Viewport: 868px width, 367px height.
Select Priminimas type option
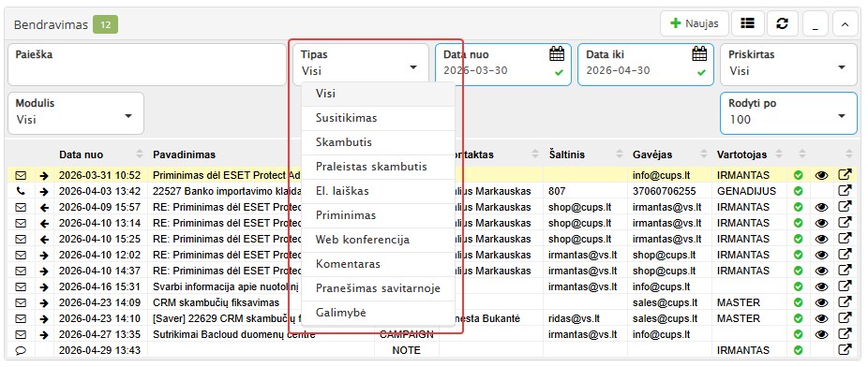click(x=378, y=215)
